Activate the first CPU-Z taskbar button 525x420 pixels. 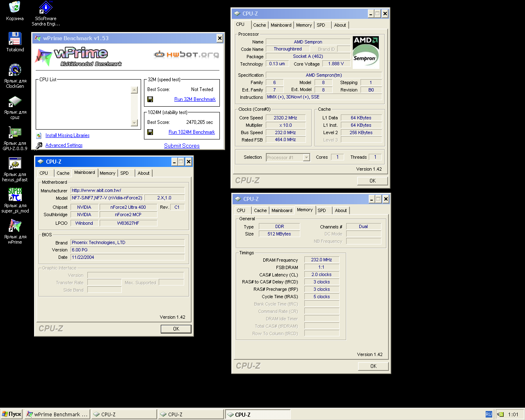[124, 414]
